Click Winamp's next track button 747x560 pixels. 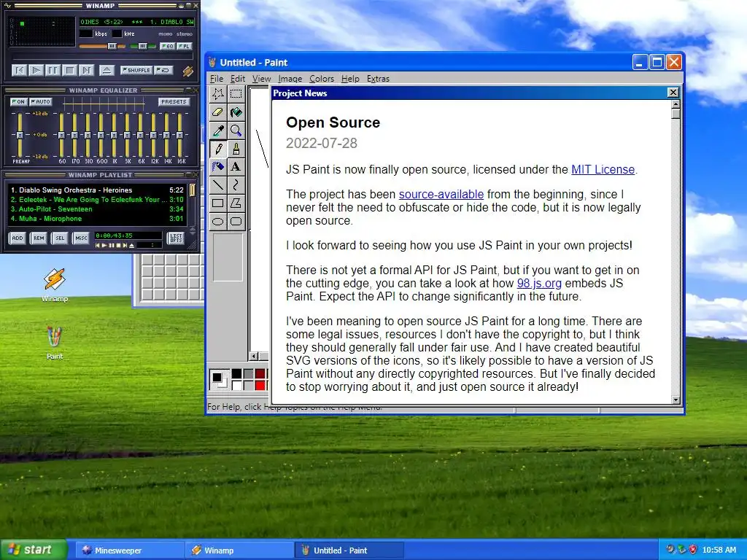coord(86,71)
